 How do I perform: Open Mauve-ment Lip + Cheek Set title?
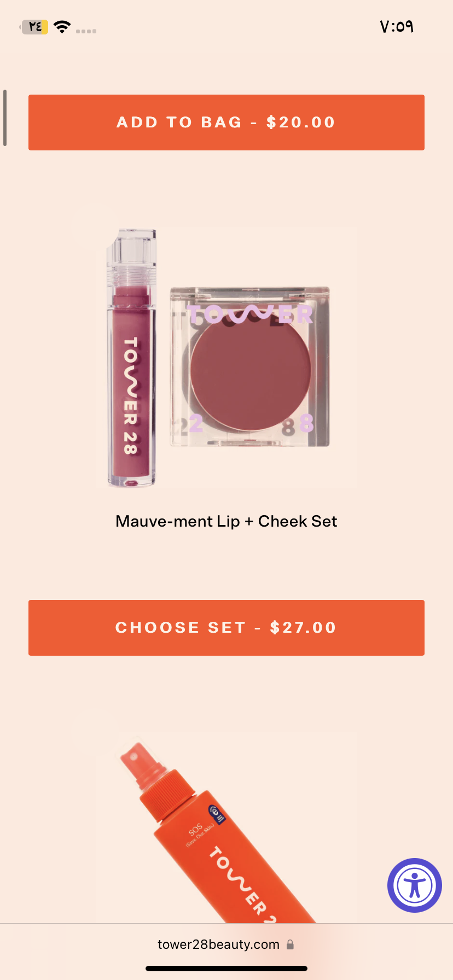(x=226, y=521)
